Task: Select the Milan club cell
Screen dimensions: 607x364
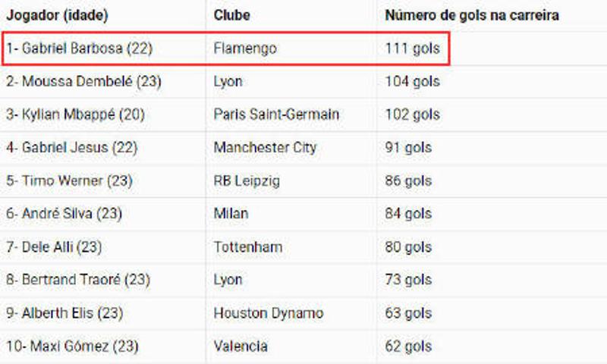Action: click(x=231, y=214)
